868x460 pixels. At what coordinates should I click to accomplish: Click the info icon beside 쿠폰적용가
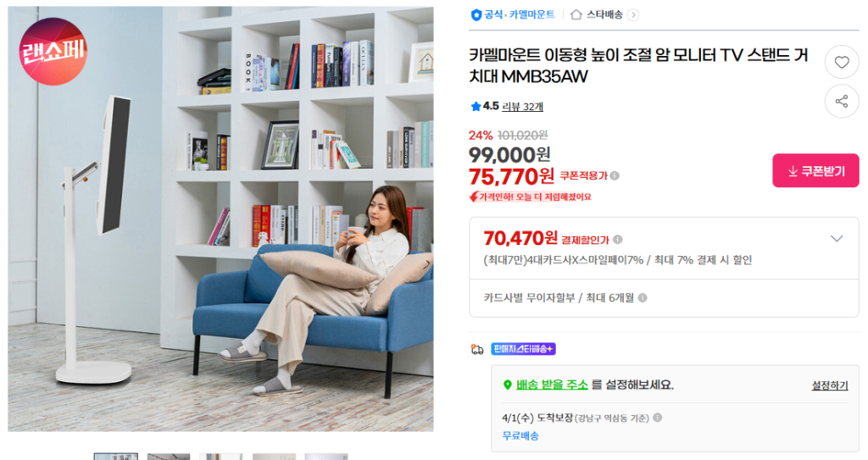click(615, 176)
